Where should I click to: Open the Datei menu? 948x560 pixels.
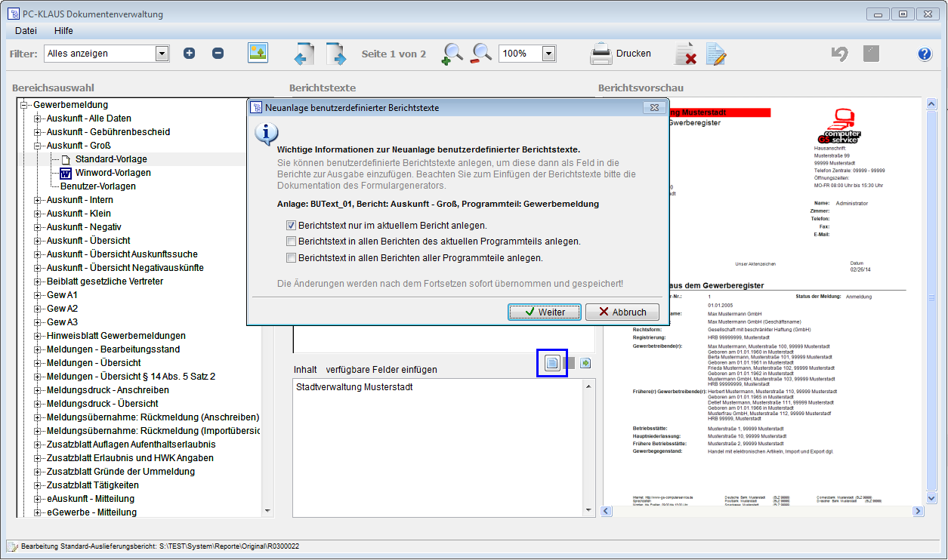click(x=26, y=31)
